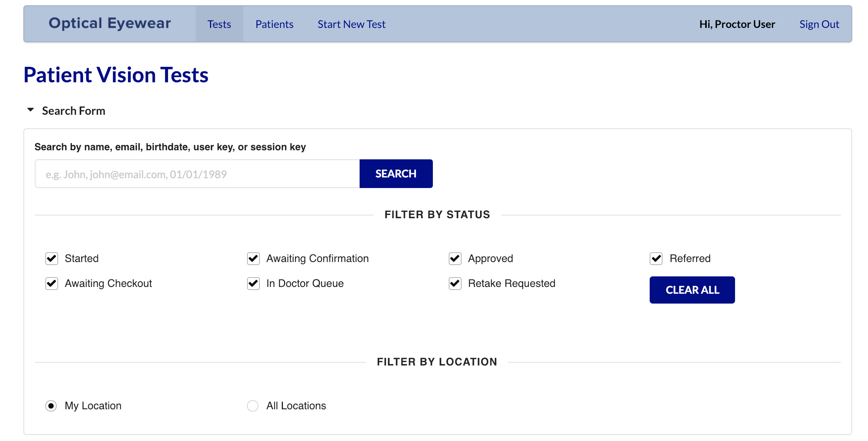This screenshot has height=441, width=868.
Task: Click the Hi, Proctor User greeting
Action: (737, 24)
